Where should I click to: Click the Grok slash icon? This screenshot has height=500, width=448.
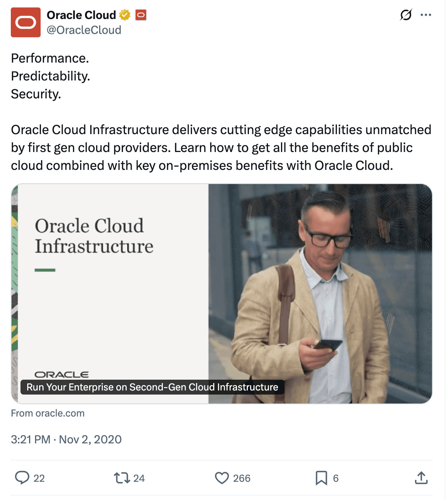tap(406, 15)
